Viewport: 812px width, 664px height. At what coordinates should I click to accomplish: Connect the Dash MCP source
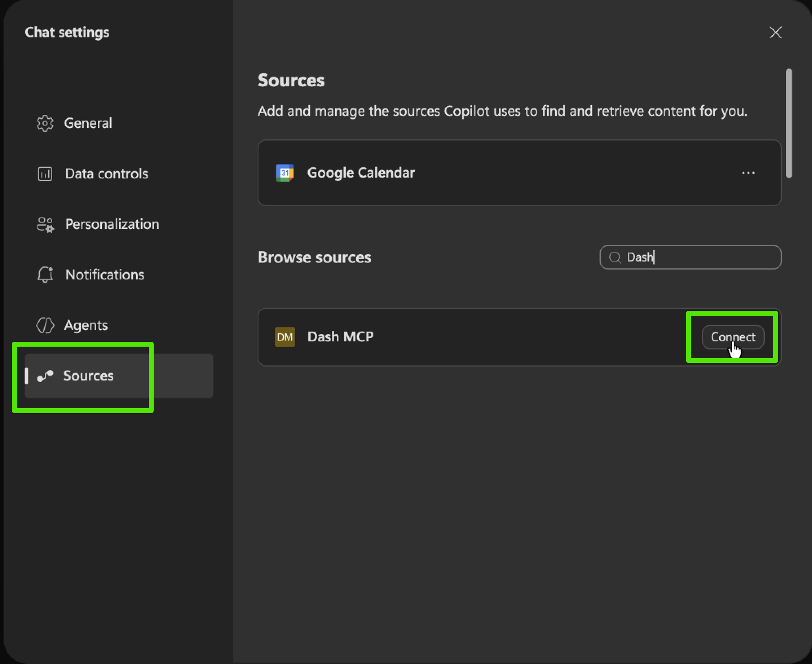coord(733,337)
